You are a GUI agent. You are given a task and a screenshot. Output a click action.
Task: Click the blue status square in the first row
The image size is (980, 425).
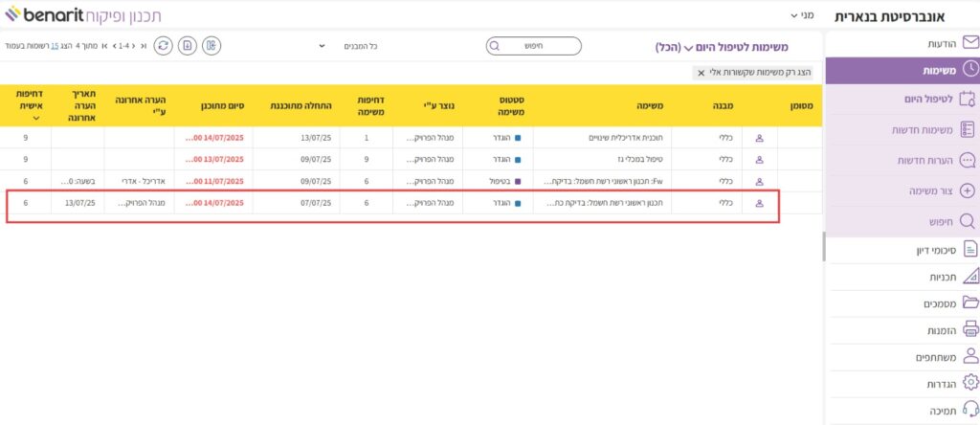click(519, 138)
